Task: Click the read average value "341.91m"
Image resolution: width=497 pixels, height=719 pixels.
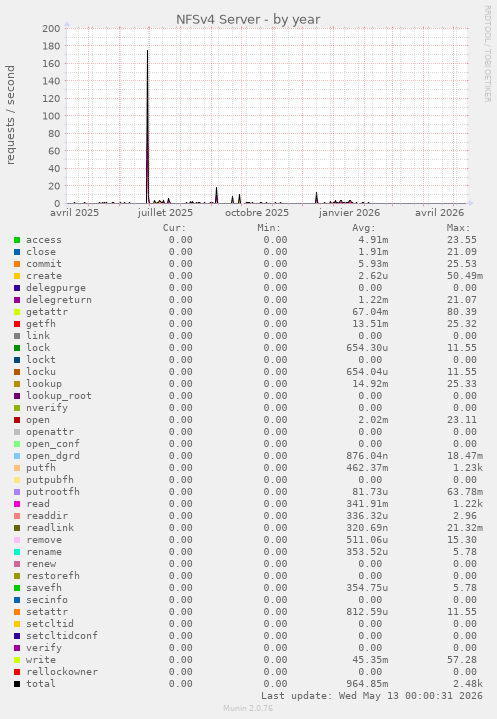Action: click(367, 504)
